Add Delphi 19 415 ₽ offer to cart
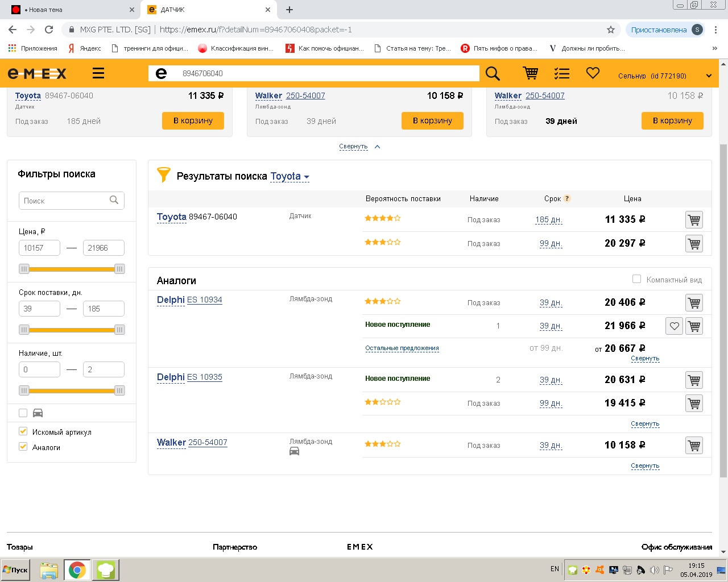 (694, 404)
